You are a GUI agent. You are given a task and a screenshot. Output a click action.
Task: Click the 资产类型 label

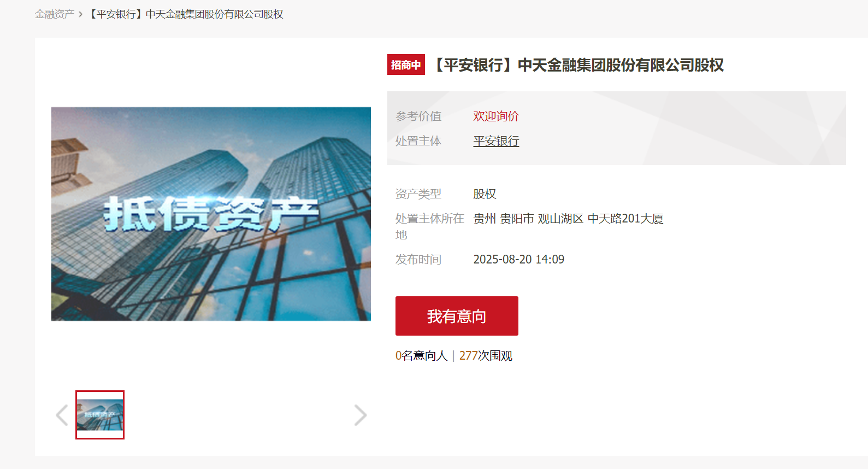tap(418, 194)
